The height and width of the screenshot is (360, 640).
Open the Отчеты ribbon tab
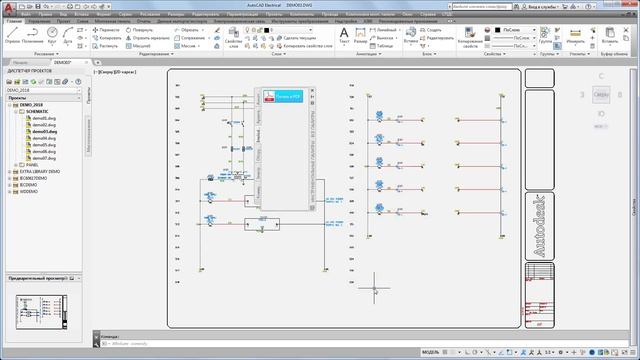click(144, 21)
